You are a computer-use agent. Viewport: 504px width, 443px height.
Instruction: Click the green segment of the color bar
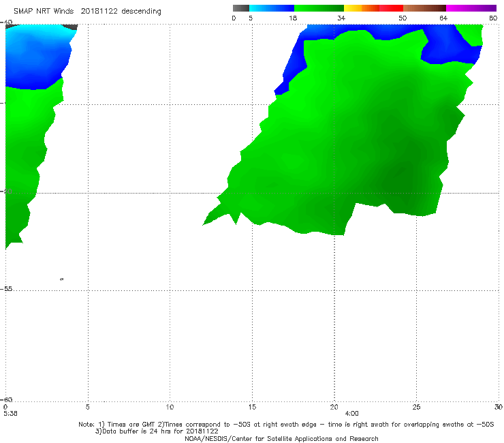tap(319, 8)
